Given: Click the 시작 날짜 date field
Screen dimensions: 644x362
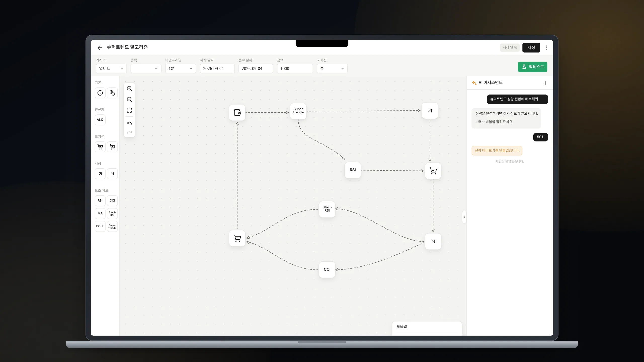Looking at the screenshot, I should click(x=217, y=69).
